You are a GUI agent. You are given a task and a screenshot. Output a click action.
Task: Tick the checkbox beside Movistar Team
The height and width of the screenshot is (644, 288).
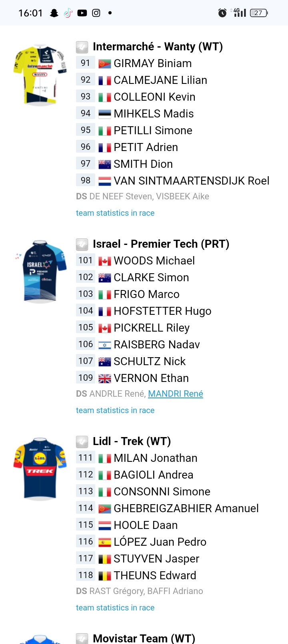(82, 638)
